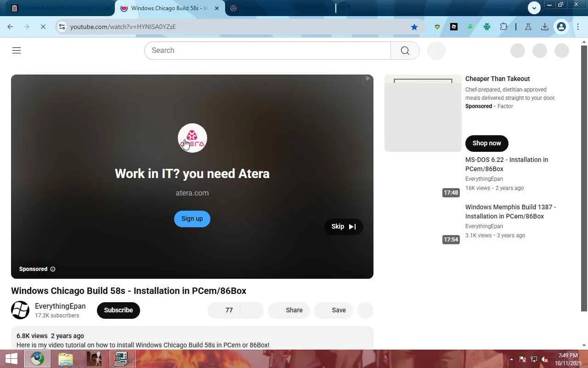This screenshot has height=368, width=588.
Task: Subscribe to EverythingEpan channel
Action: [119, 310]
